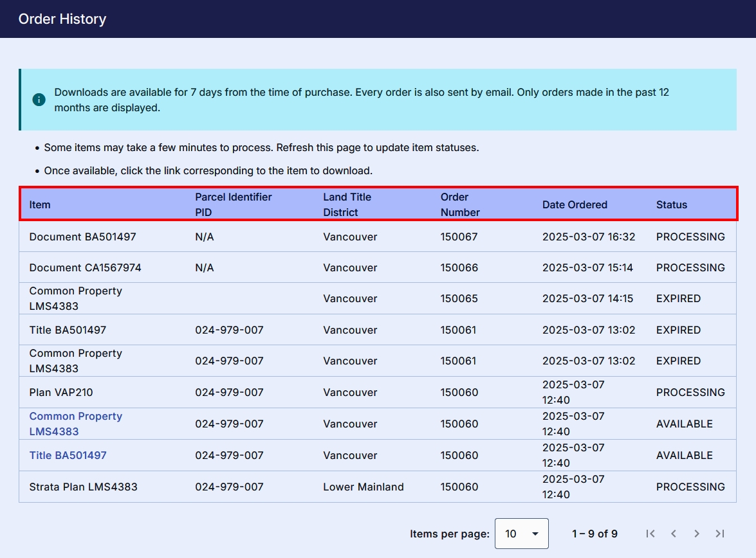Download the Title BA501497 link
This screenshot has height=558, width=756.
tap(68, 455)
